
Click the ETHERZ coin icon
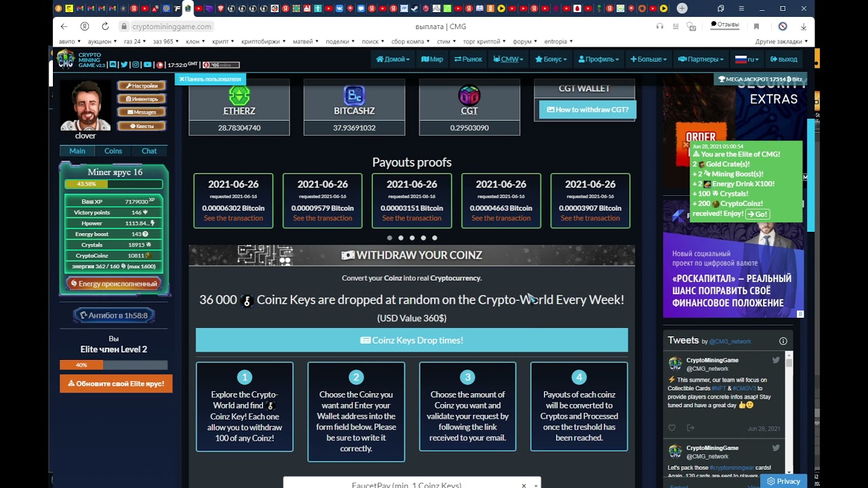pyautogui.click(x=239, y=95)
